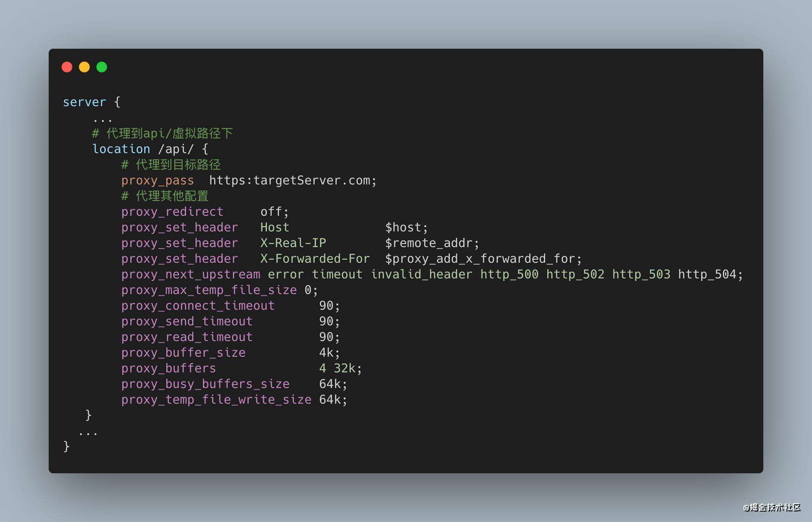Click the X-Real-IP header name
The image size is (812, 522).
pyautogui.click(x=293, y=243)
